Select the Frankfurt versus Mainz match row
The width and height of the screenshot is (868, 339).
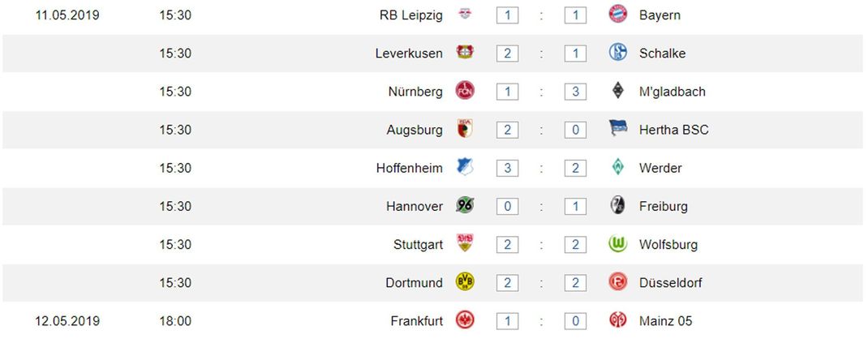coord(434,320)
